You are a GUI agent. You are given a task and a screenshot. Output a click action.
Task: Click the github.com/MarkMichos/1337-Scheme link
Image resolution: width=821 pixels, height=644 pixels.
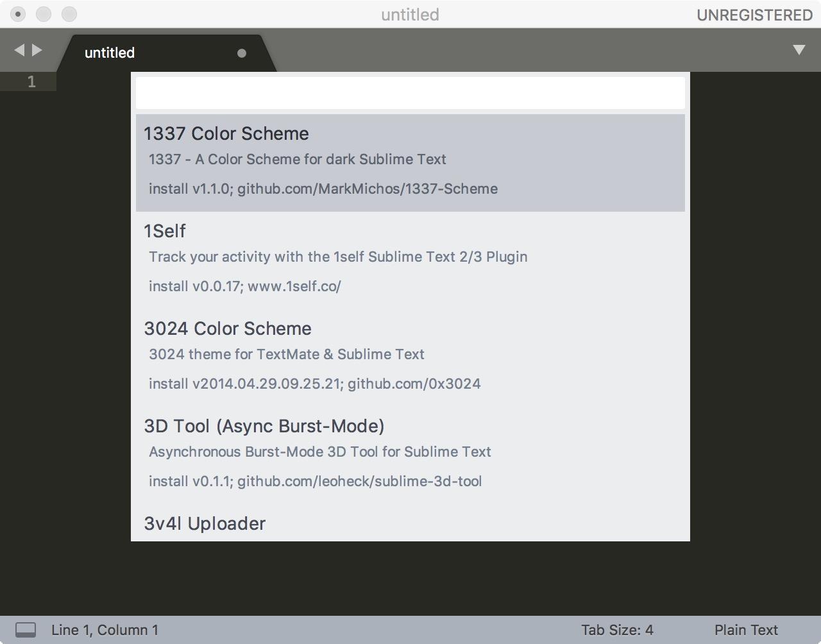(x=368, y=189)
